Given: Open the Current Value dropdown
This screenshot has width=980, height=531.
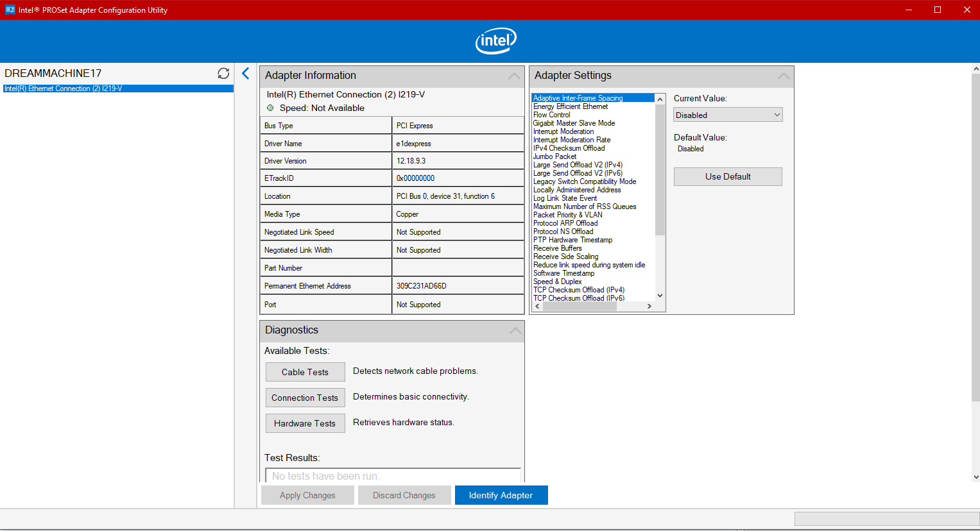Looking at the screenshot, I should [x=728, y=115].
